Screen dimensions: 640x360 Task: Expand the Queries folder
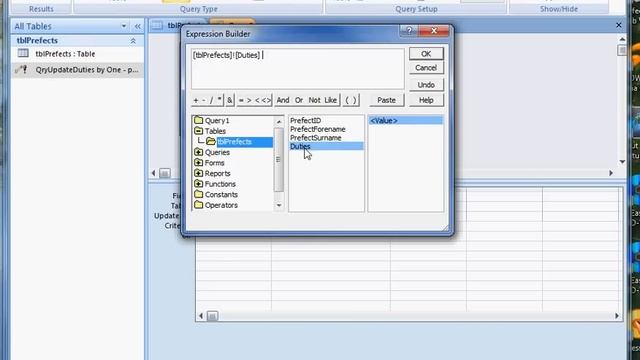coord(198,152)
